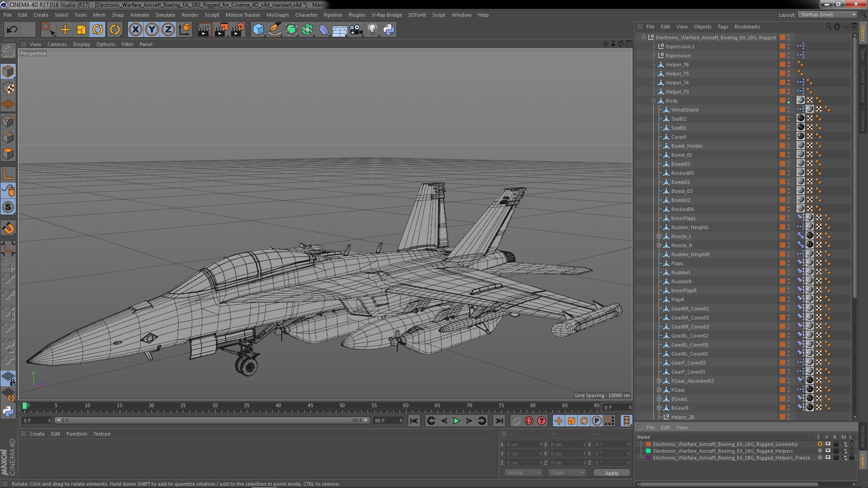Screen dimensions: 868x488
Task: Switch to Points mode
Action: (8, 121)
